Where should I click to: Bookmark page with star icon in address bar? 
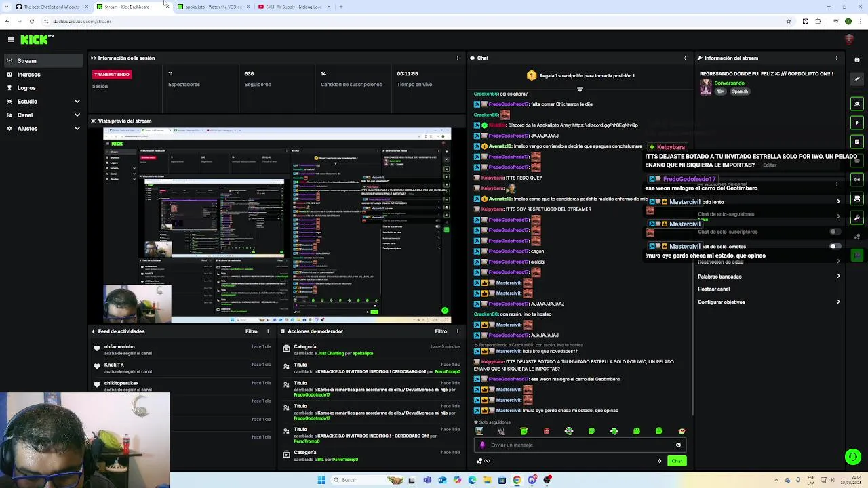pyautogui.click(x=789, y=21)
